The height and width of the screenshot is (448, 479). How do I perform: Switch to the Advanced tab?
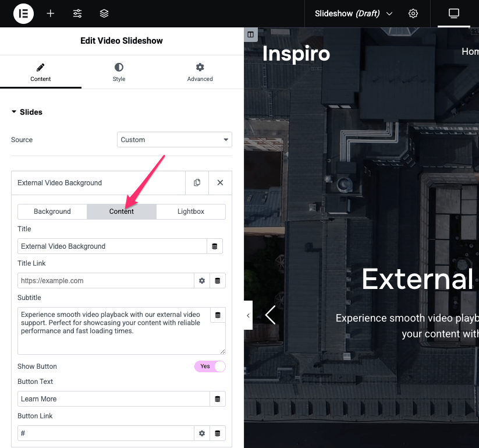200,72
